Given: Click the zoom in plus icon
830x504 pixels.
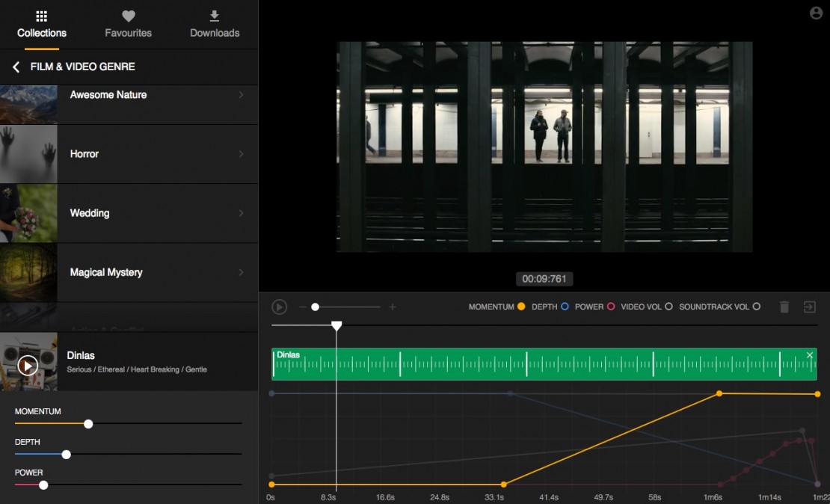Looking at the screenshot, I should pos(393,307).
